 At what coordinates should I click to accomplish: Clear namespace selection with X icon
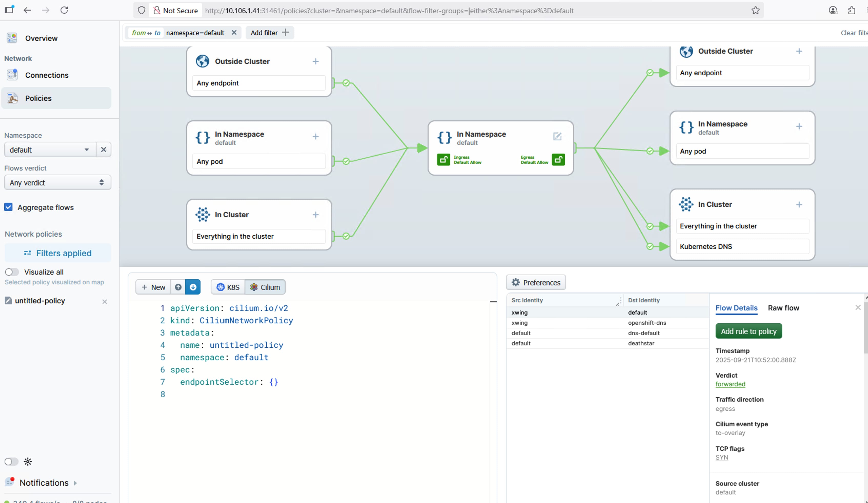point(103,149)
